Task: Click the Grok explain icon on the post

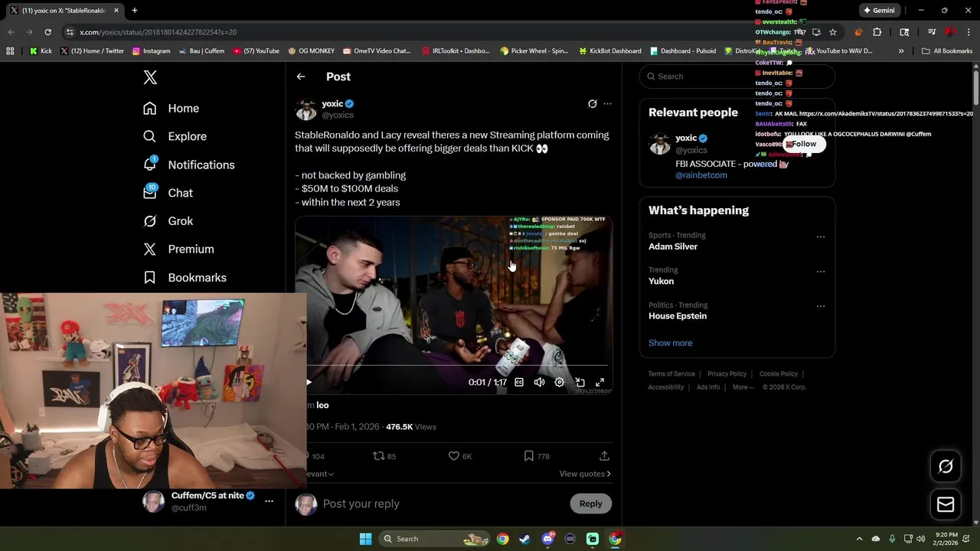Action: coord(592,103)
